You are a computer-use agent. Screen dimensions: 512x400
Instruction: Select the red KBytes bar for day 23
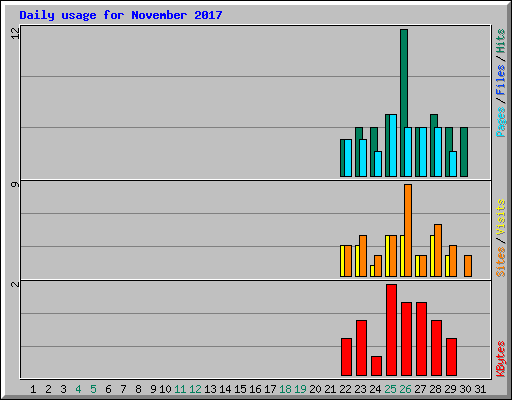(361, 348)
